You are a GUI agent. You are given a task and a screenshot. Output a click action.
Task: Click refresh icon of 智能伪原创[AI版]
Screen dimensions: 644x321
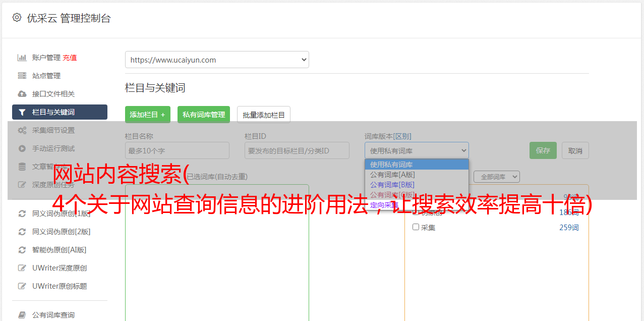click(22, 250)
